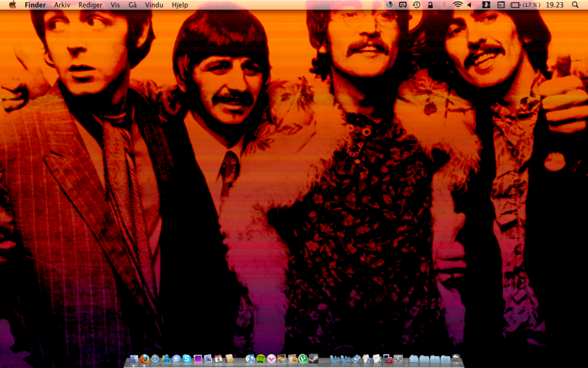Open the purple square app in Dock
Viewport: 588px width, 368px height.
[198, 359]
